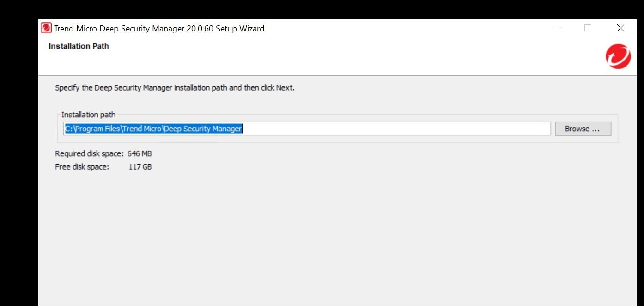644x306 pixels.
Task: Click the 'Specify the Deep Security Manager' instruction text
Action: coord(175,87)
